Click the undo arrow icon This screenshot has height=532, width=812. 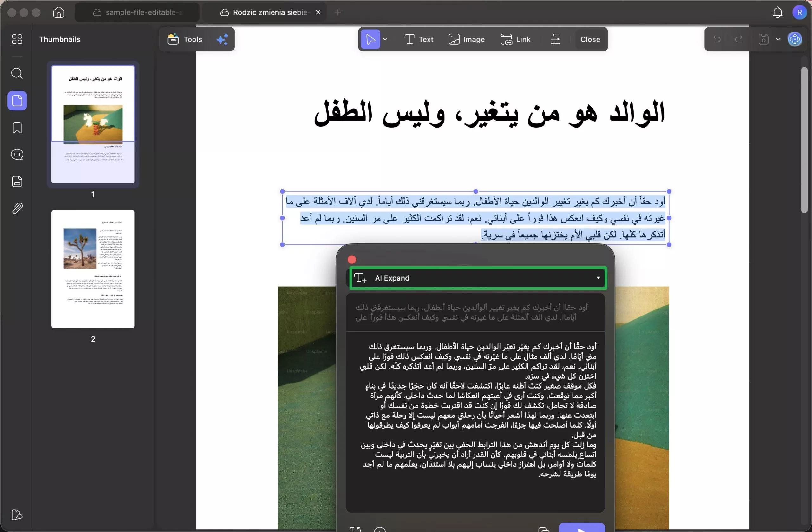tap(717, 39)
